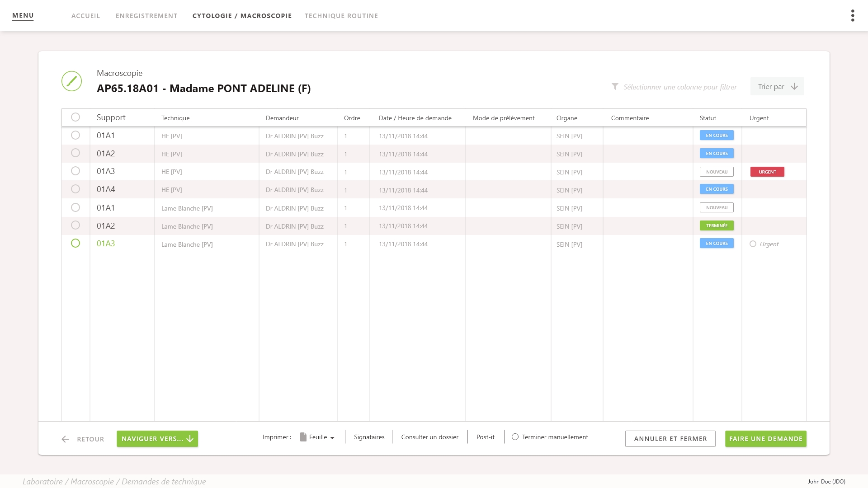Click the green TERMINÉE status badge
This screenshot has width=868, height=488.
[x=717, y=225]
